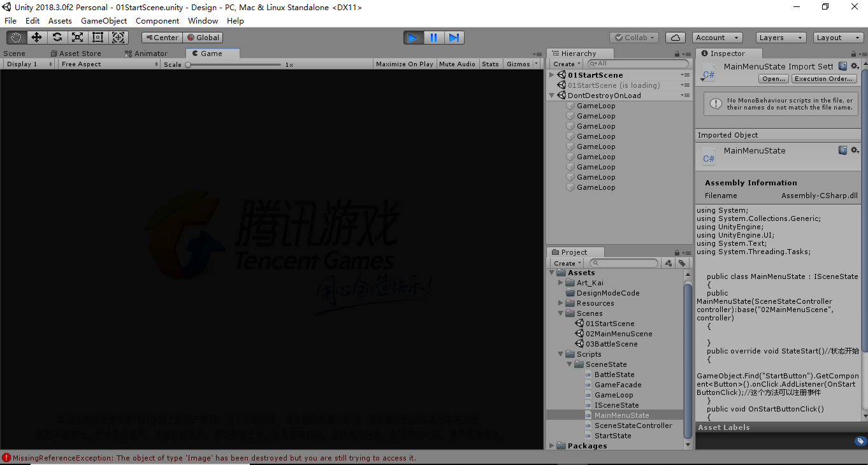Open the Collab button
868x465 pixels.
point(633,38)
